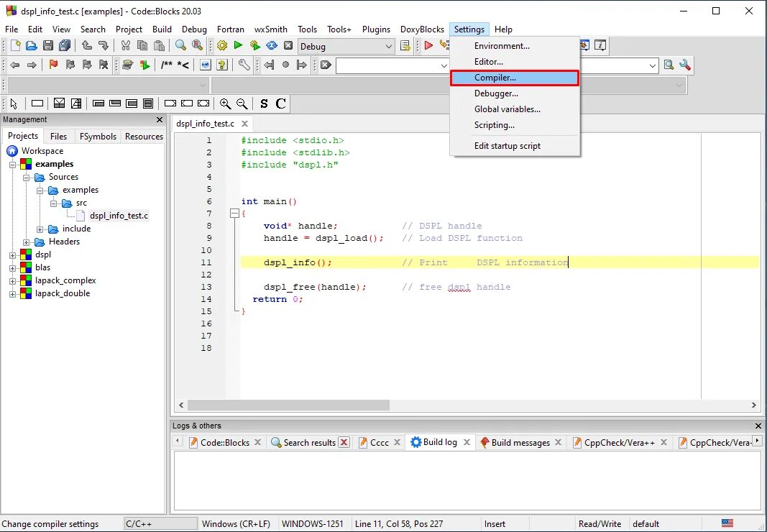Click the zoom out magnifier icon
Viewport: 767px width, 532px height.
click(242, 104)
